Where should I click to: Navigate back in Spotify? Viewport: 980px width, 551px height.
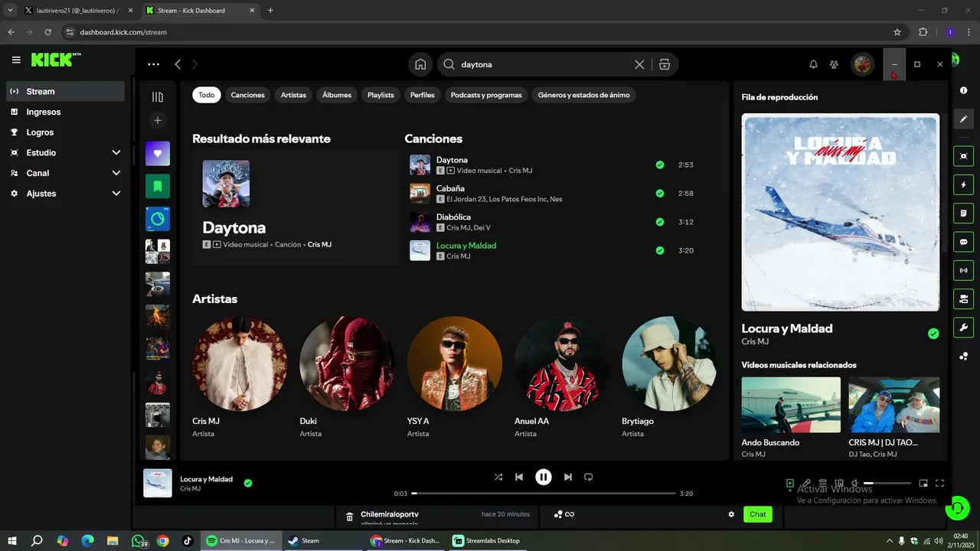[178, 64]
